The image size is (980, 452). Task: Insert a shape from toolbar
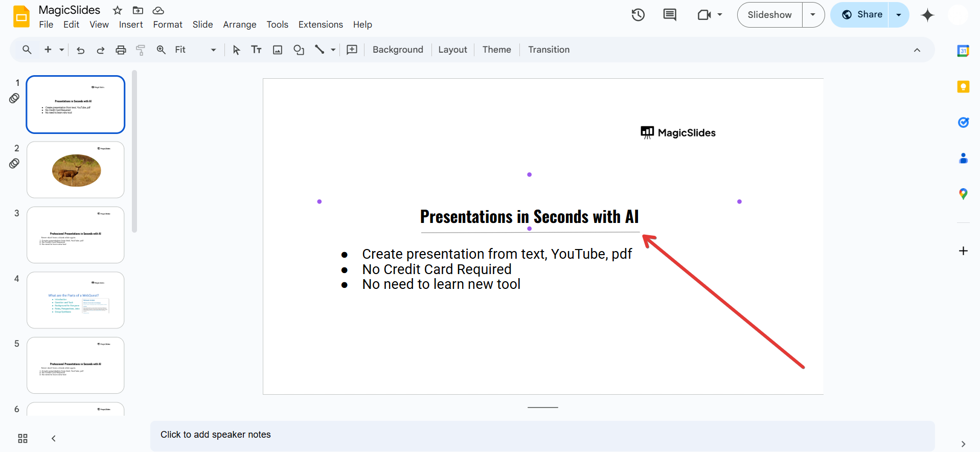tap(299, 50)
